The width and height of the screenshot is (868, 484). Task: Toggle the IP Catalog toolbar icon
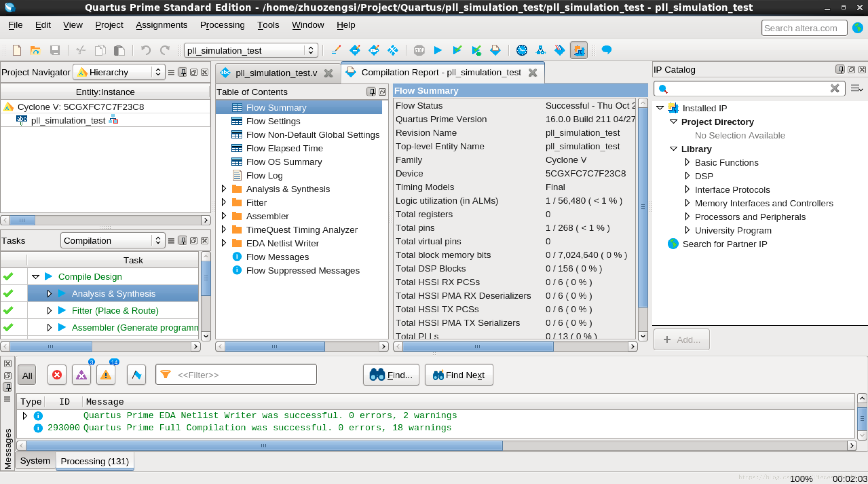click(579, 51)
